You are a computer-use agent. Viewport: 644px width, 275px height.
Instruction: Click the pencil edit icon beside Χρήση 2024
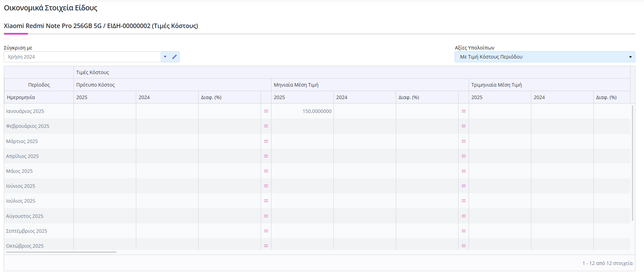click(174, 57)
